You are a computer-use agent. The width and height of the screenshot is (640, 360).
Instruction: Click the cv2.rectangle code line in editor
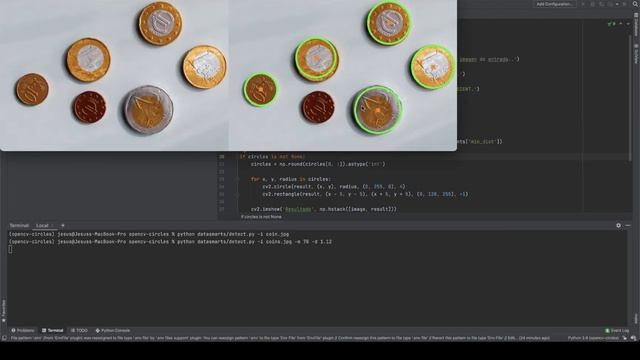click(x=365, y=194)
